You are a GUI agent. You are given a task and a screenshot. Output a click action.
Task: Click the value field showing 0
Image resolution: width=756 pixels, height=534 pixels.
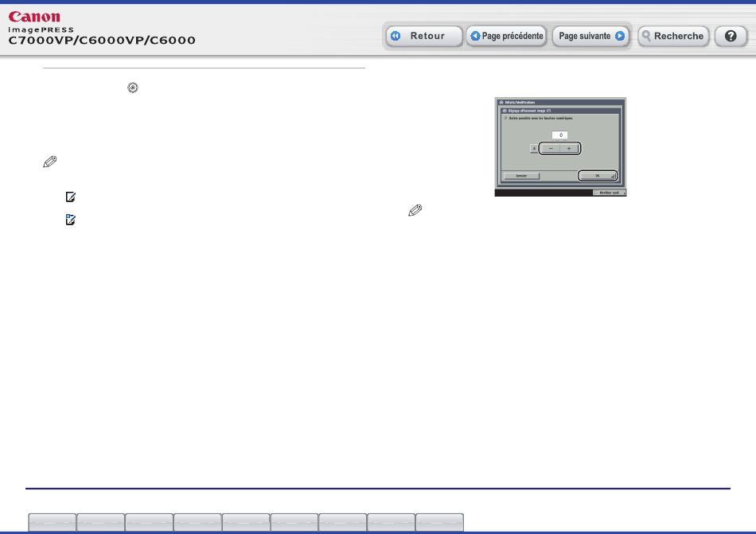[x=559, y=135]
